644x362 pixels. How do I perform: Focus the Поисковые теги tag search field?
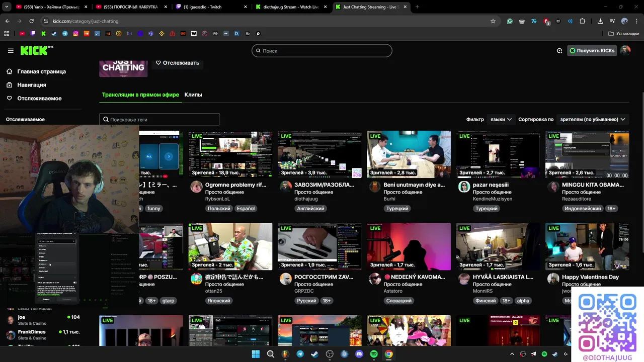pyautogui.click(x=159, y=119)
